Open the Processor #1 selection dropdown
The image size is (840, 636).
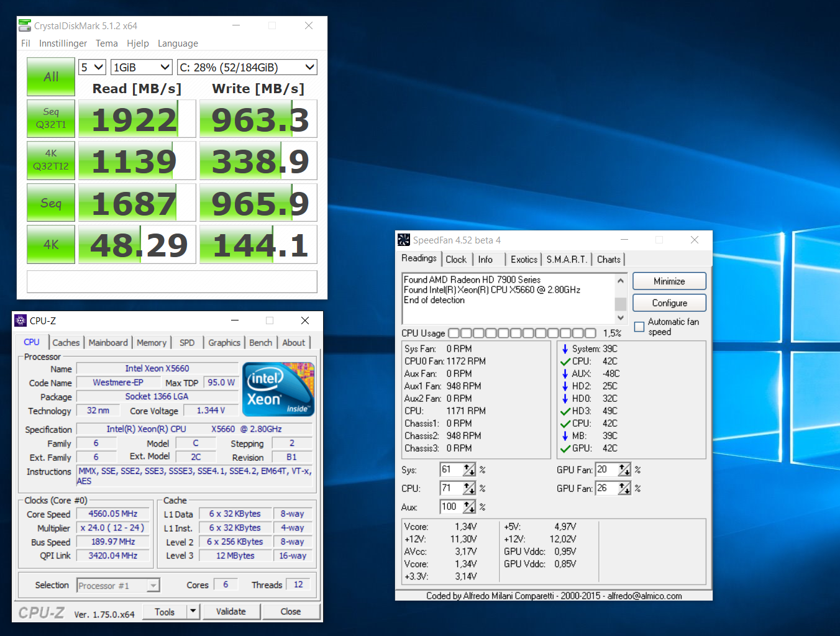[x=119, y=585]
